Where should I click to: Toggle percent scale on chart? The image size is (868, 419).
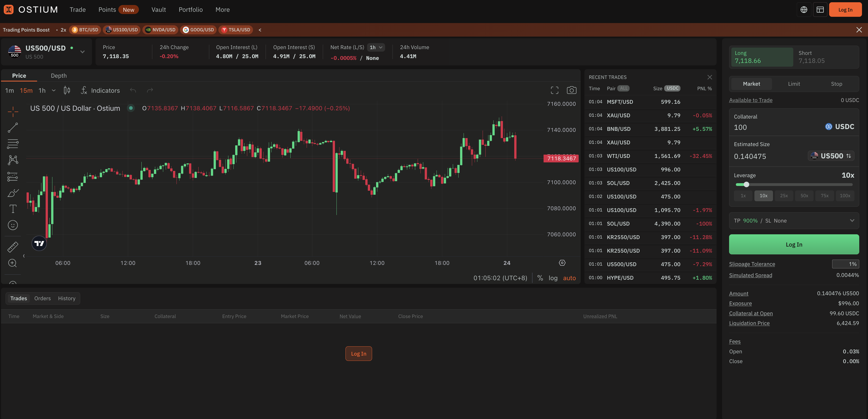540,278
